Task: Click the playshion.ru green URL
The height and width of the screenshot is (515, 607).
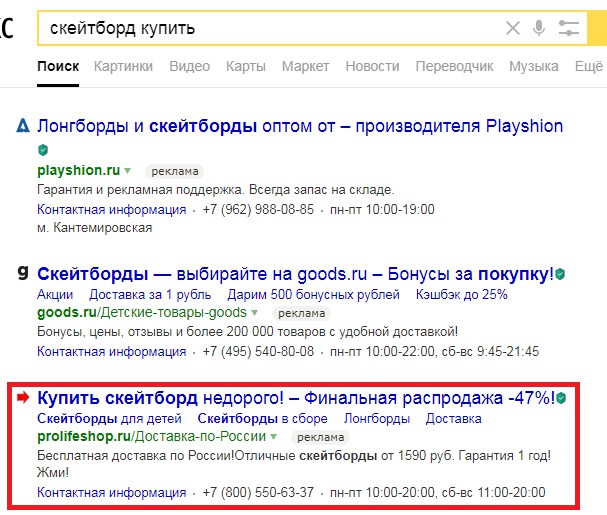Action: coord(79,170)
